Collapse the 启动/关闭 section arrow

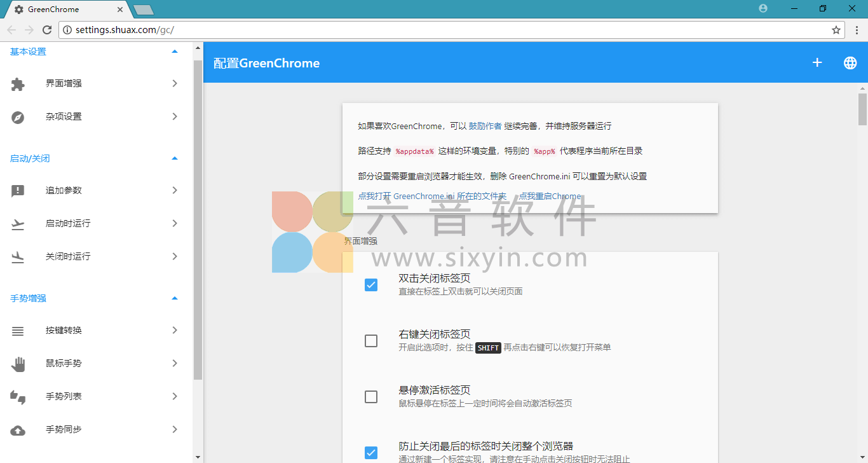coord(175,158)
